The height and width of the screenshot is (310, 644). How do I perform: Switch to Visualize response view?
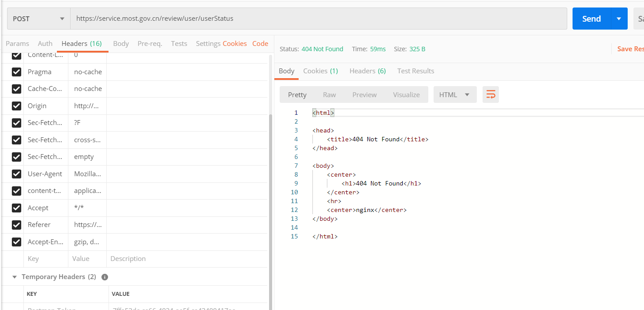tap(406, 95)
